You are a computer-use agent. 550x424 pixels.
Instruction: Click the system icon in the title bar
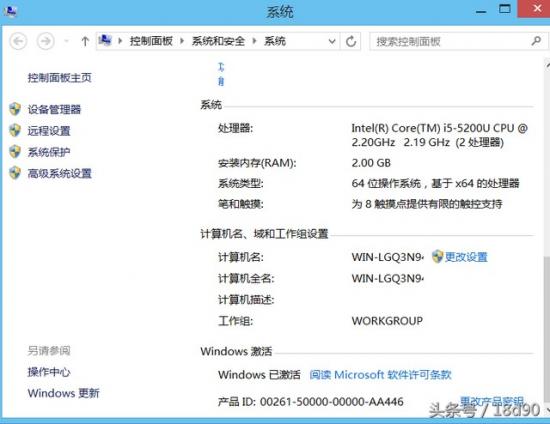click(x=10, y=11)
